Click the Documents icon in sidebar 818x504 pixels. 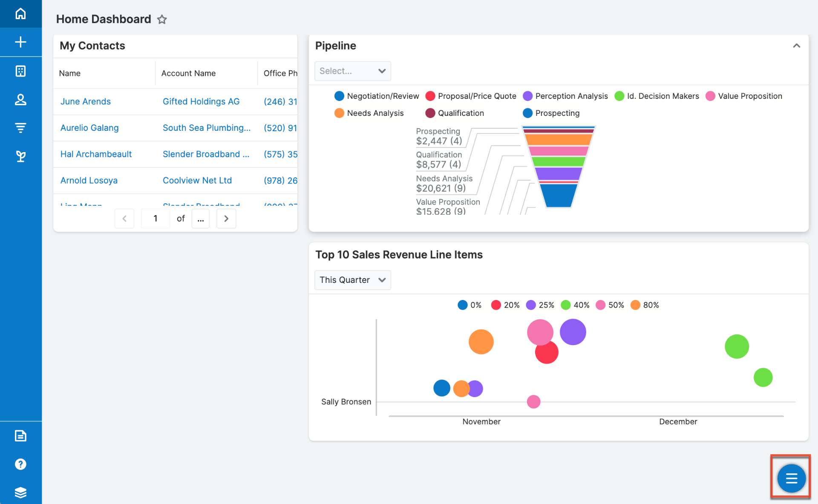(x=20, y=435)
